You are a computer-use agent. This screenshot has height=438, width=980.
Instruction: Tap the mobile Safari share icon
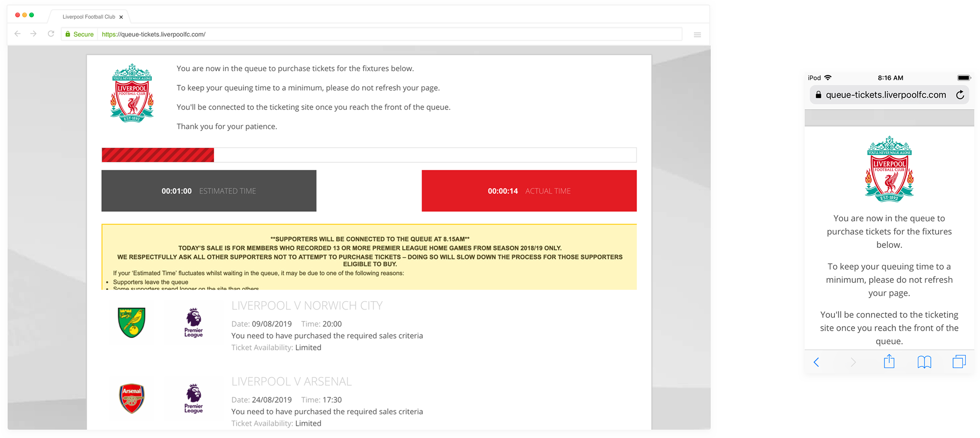(x=889, y=362)
